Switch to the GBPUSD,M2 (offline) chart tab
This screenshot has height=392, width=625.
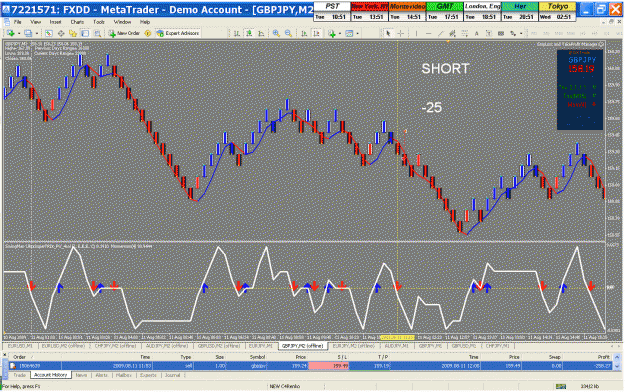click(x=219, y=346)
